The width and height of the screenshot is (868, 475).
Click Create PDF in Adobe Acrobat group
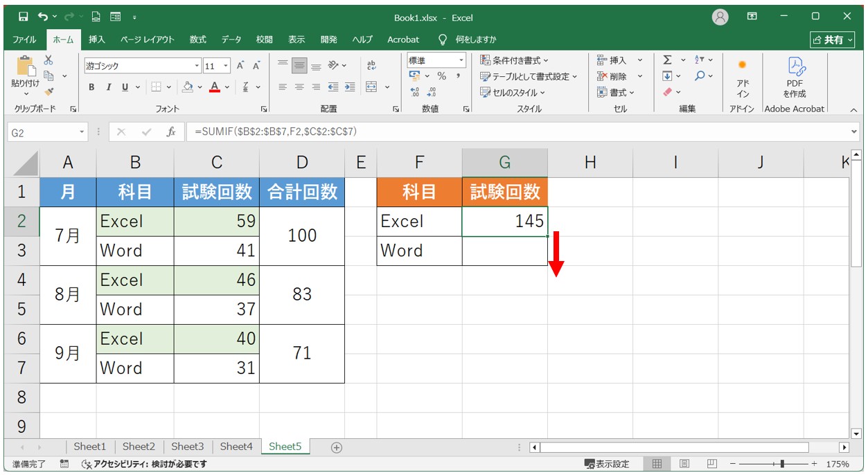[x=795, y=78]
